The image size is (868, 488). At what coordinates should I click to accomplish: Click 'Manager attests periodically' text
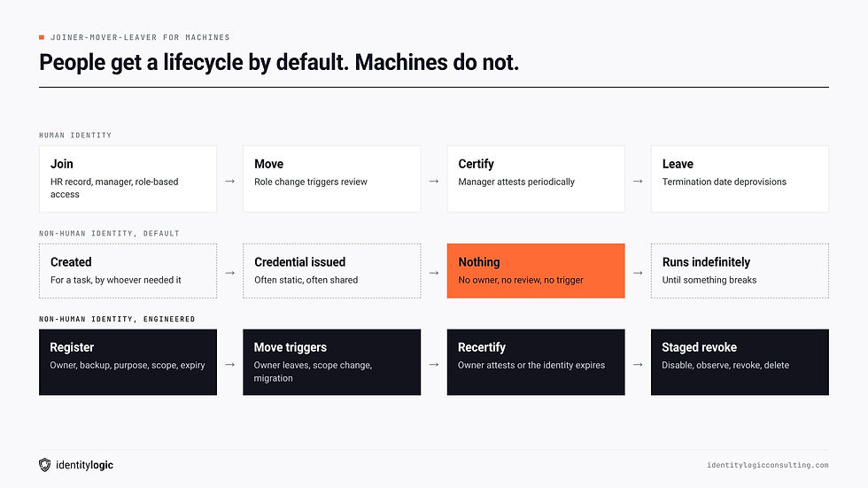click(x=516, y=182)
